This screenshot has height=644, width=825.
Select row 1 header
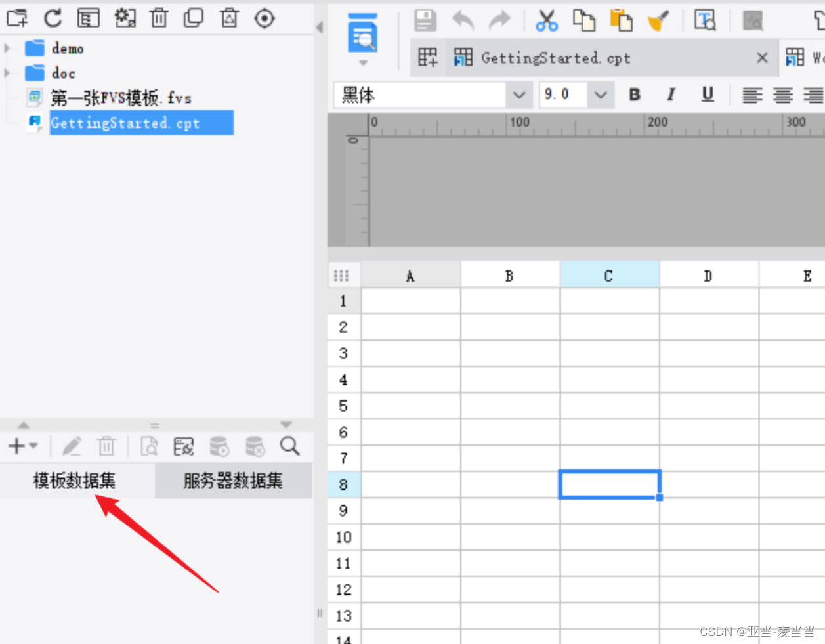click(x=344, y=301)
